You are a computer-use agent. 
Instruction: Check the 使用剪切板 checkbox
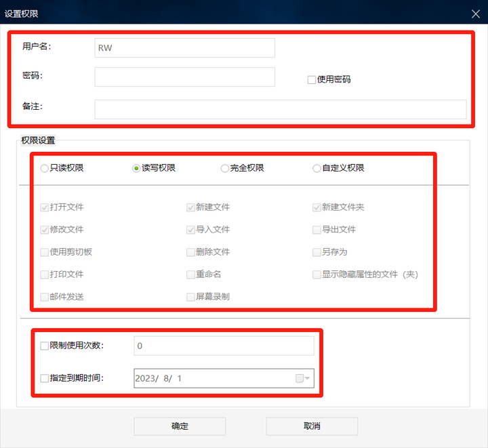coord(45,252)
